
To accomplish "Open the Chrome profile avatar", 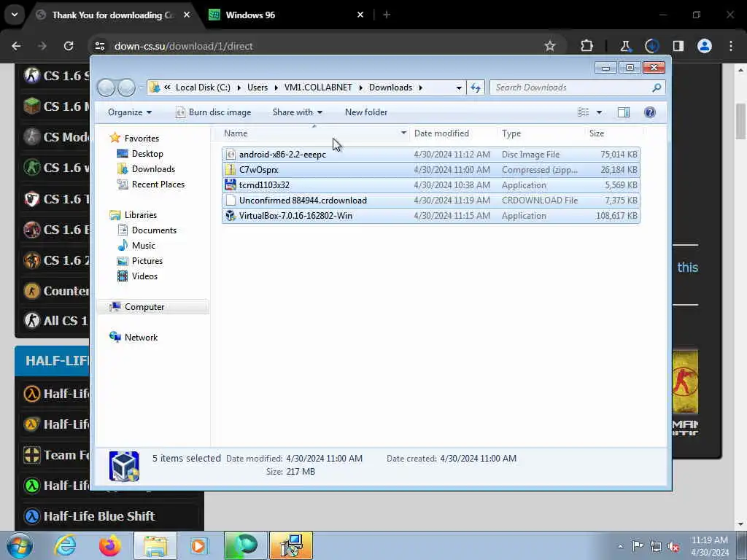I will (x=705, y=46).
